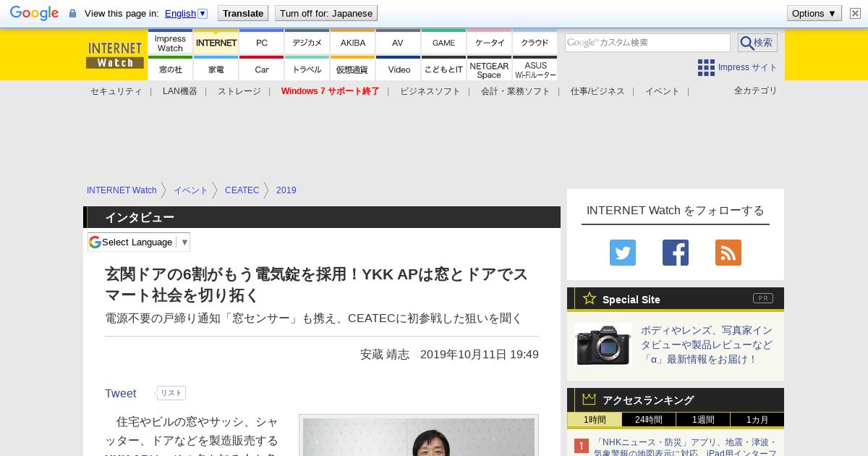
Task: Select the 1カ月 ranking tab
Action: [757, 420]
